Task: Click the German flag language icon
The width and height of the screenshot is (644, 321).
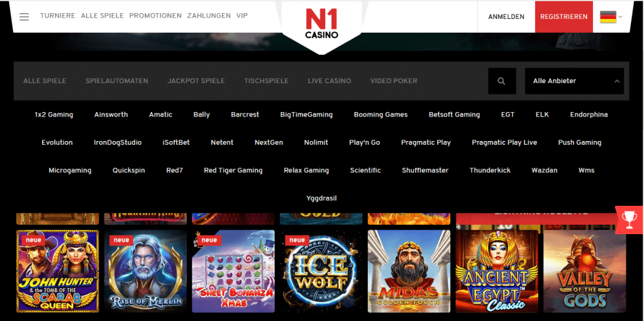Action: (x=608, y=17)
